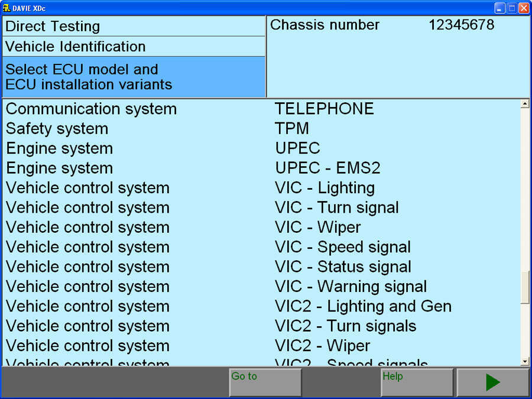Click chassis number value 12345678
The width and height of the screenshot is (532, 399).
click(x=462, y=25)
